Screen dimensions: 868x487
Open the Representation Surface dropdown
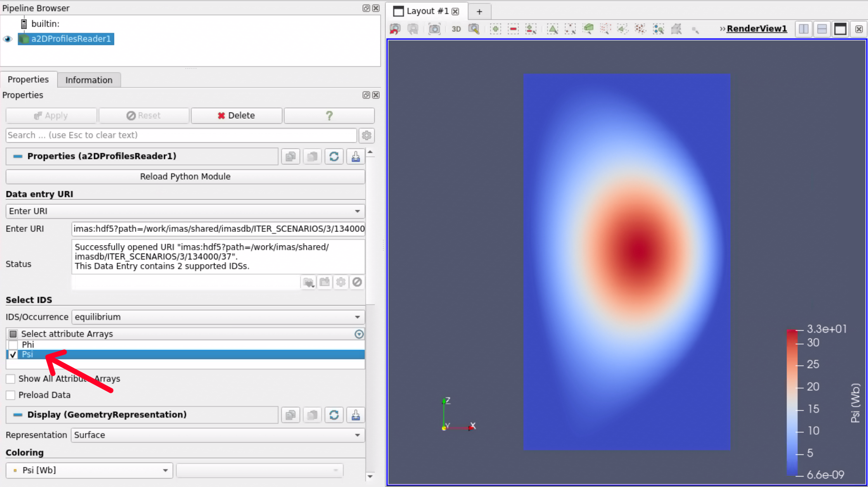pos(218,435)
